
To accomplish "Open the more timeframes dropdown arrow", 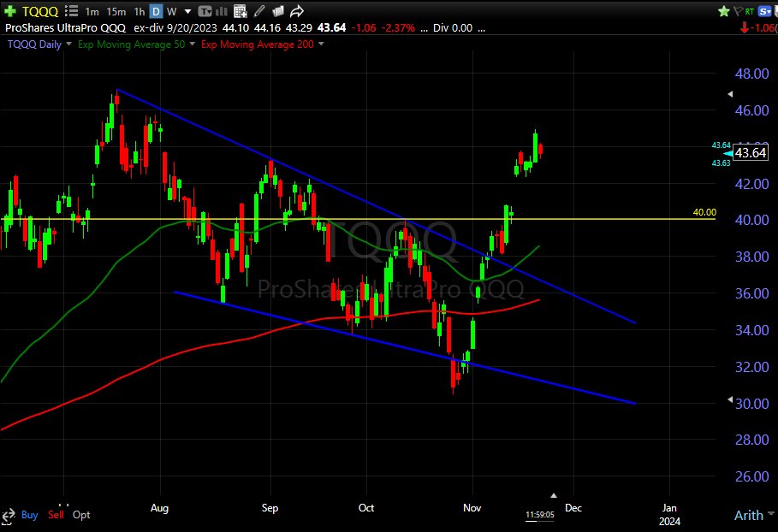I will (x=187, y=11).
